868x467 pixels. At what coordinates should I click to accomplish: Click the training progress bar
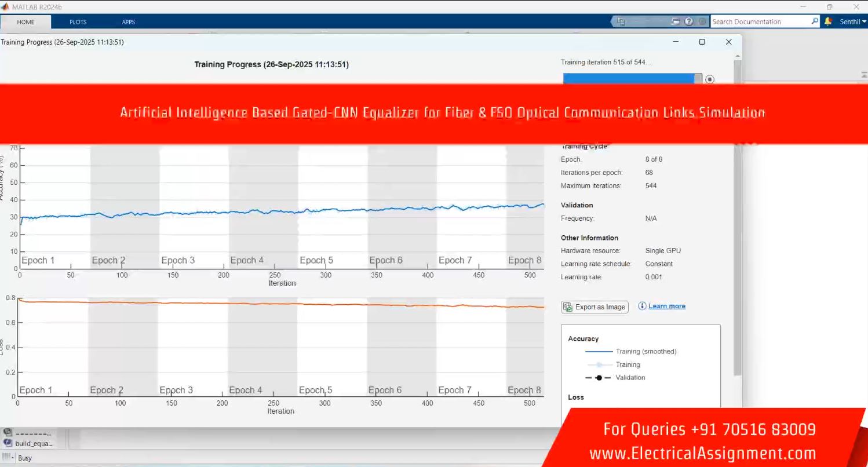(632, 79)
